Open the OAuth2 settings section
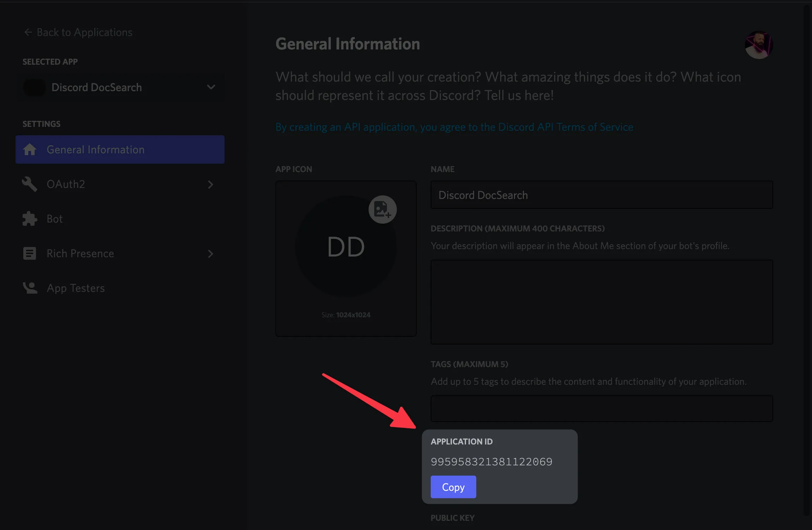 tap(120, 184)
